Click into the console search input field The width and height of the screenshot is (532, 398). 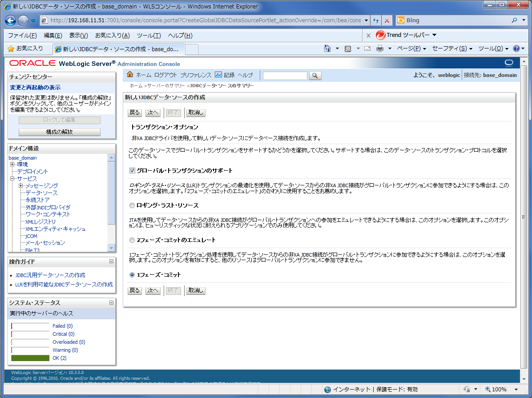(x=285, y=76)
